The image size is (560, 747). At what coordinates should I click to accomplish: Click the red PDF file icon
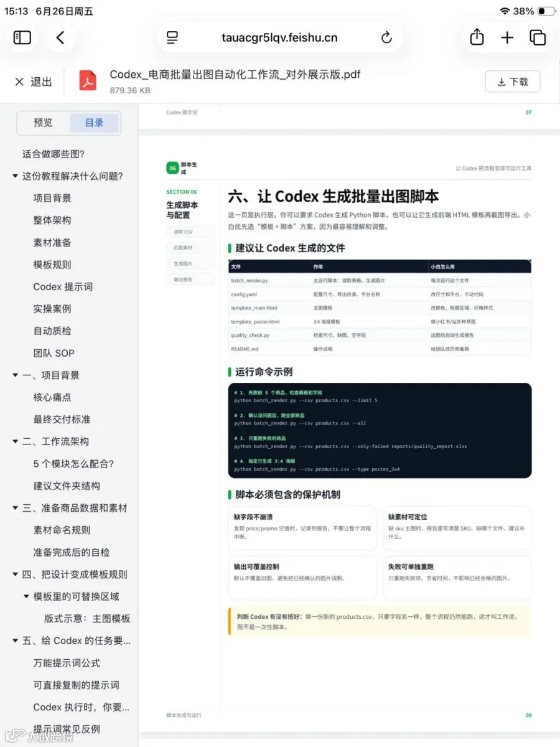coord(88,81)
